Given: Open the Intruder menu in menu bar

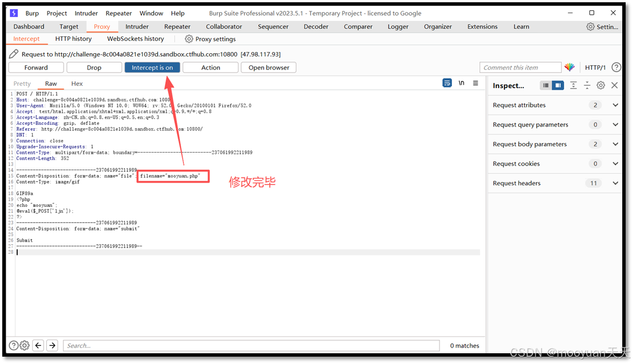Looking at the screenshot, I should click(86, 14).
